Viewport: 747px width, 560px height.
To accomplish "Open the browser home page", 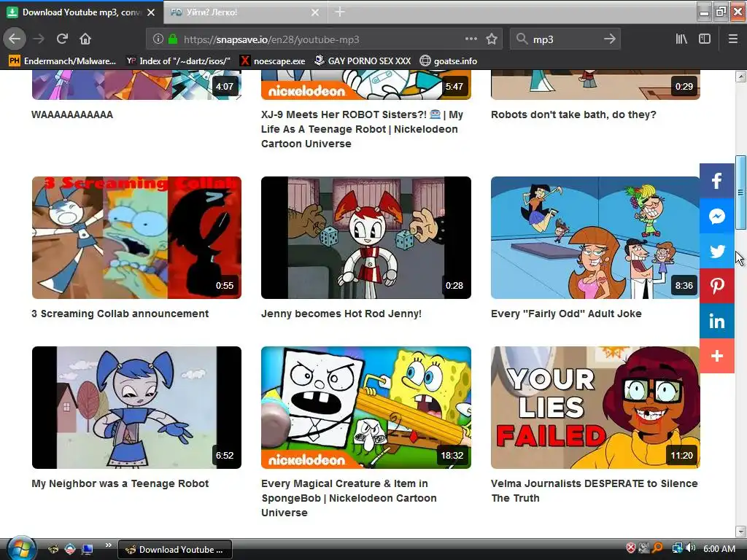I will click(x=85, y=39).
